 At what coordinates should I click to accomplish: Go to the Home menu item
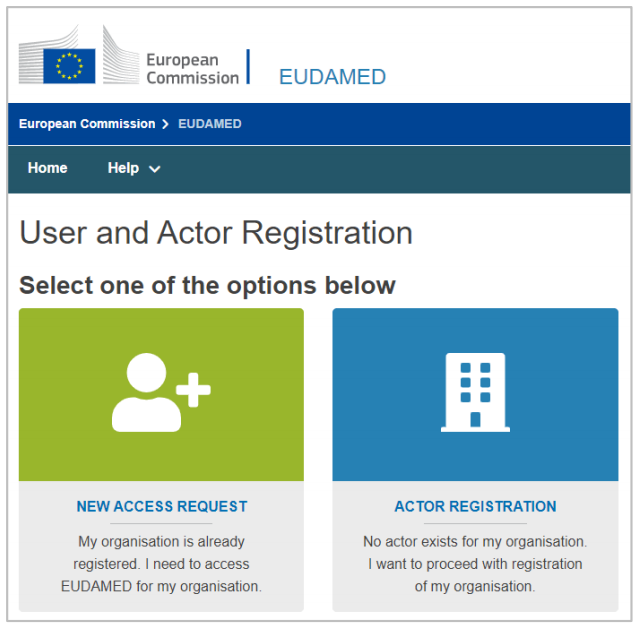(48, 168)
